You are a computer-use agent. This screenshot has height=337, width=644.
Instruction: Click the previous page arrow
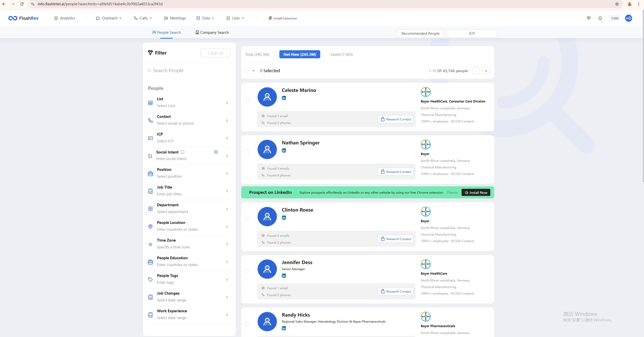[476, 71]
